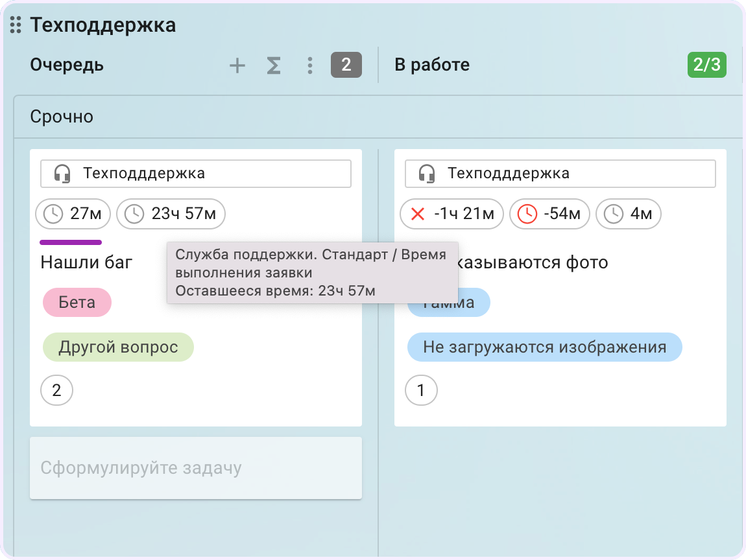
Task: Grab the board drag handle beside Техподдержка
Action: point(16,25)
